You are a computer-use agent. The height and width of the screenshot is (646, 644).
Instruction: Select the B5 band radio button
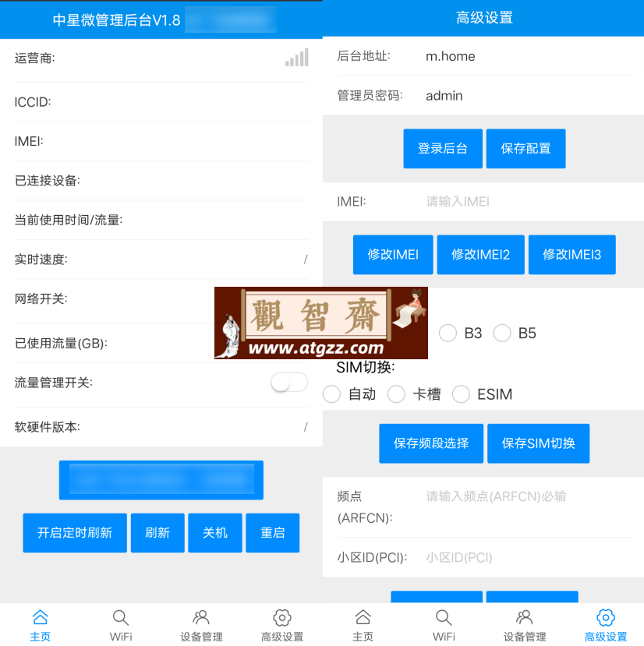[x=502, y=333]
